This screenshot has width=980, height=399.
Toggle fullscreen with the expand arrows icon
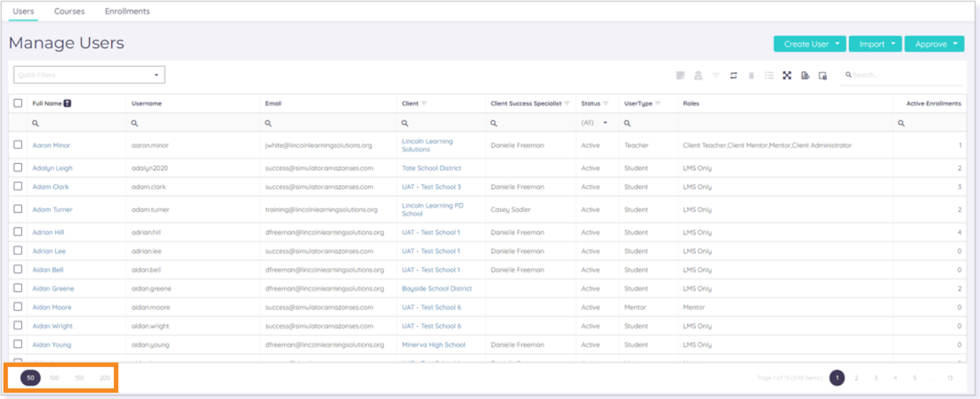tap(787, 76)
